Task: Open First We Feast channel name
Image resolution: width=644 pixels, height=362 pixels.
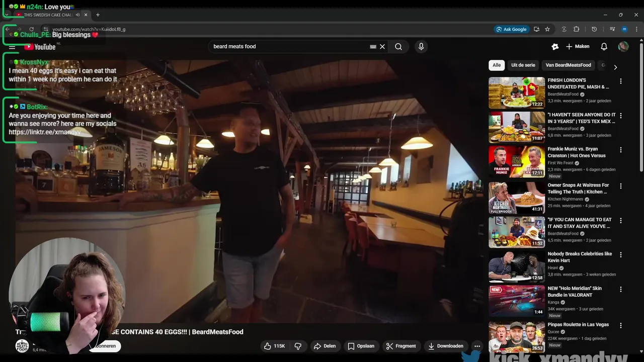Action: pyautogui.click(x=561, y=163)
